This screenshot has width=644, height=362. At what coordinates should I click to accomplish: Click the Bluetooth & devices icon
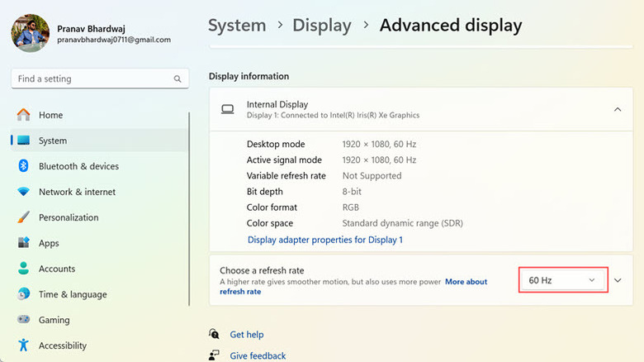23,166
